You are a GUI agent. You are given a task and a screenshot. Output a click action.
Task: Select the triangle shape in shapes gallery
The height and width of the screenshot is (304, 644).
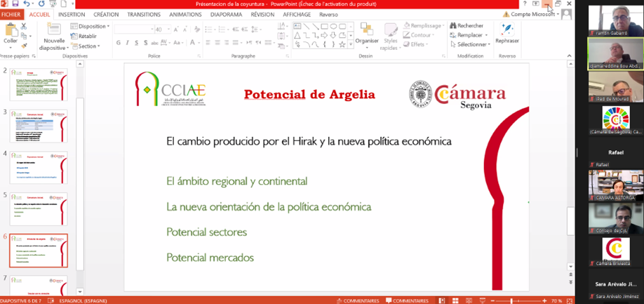pyautogui.click(x=297, y=35)
